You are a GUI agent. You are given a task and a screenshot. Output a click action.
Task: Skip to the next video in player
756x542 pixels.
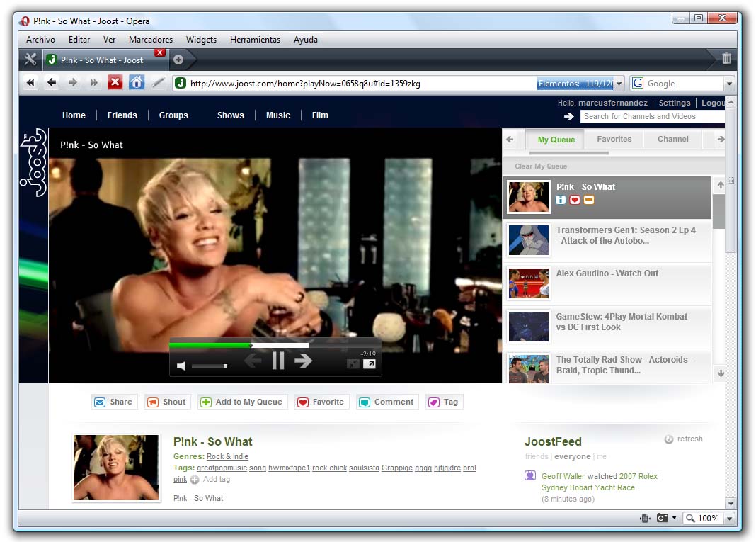pyautogui.click(x=303, y=361)
